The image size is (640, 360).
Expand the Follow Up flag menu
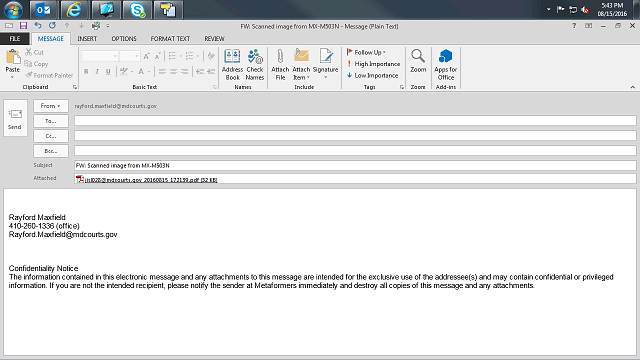(x=366, y=52)
